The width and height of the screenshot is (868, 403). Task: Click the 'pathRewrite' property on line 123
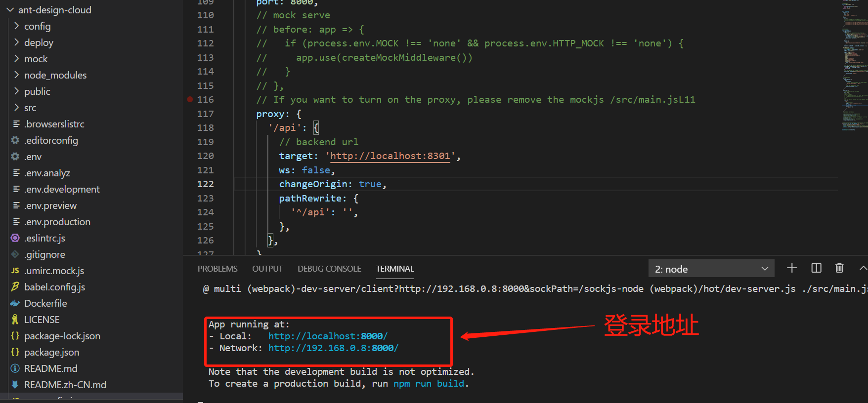coord(310,199)
